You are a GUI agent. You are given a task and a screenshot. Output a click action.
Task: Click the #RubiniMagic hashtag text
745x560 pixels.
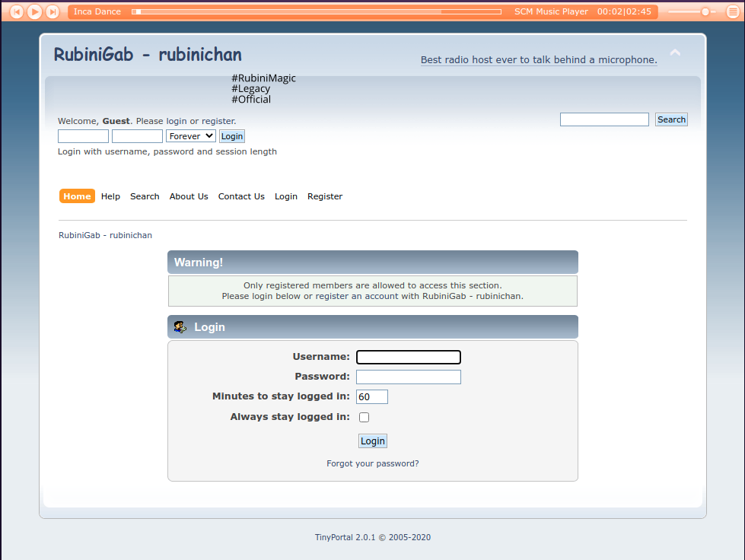pos(264,78)
